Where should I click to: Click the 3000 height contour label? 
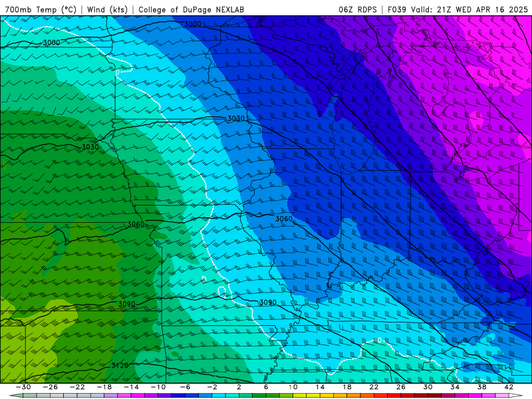(x=193, y=24)
